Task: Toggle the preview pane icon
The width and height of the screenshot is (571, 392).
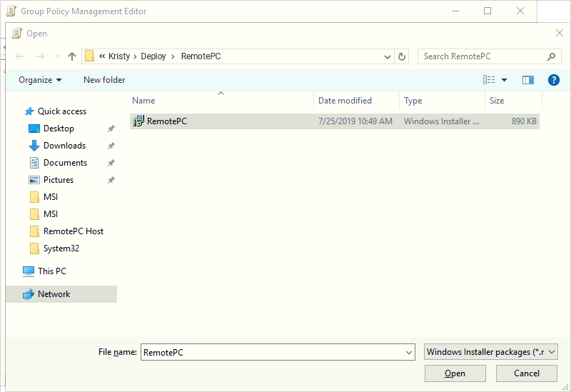Action: click(x=528, y=80)
